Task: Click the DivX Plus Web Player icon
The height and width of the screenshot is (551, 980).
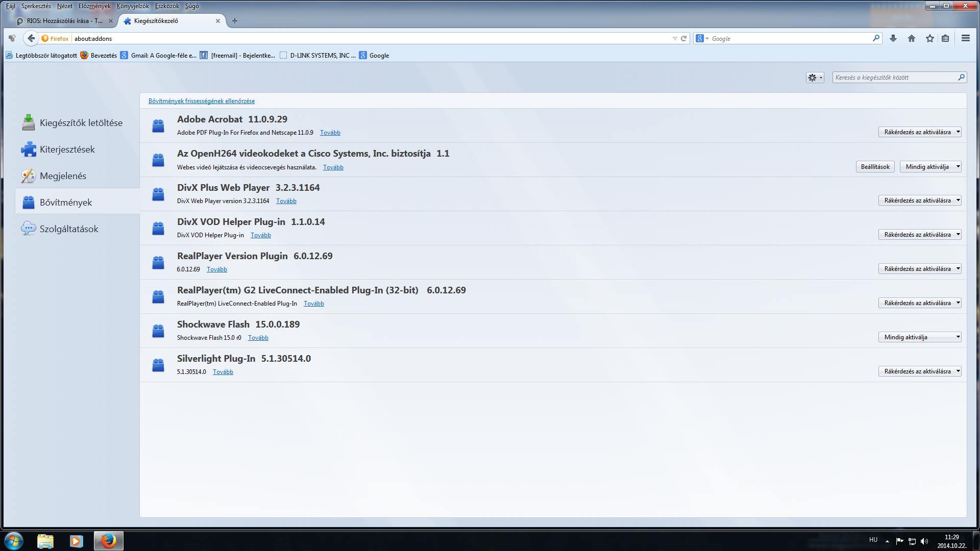Action: [x=158, y=194]
